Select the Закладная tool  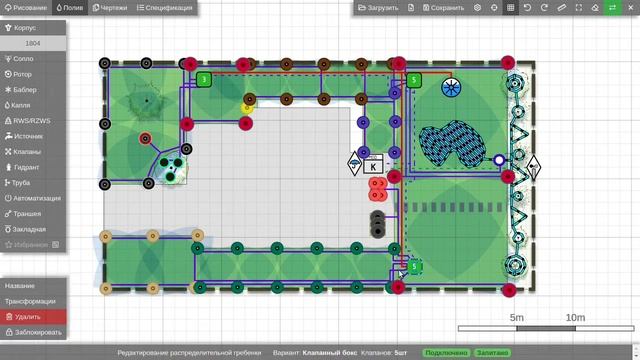pyautogui.click(x=33, y=229)
